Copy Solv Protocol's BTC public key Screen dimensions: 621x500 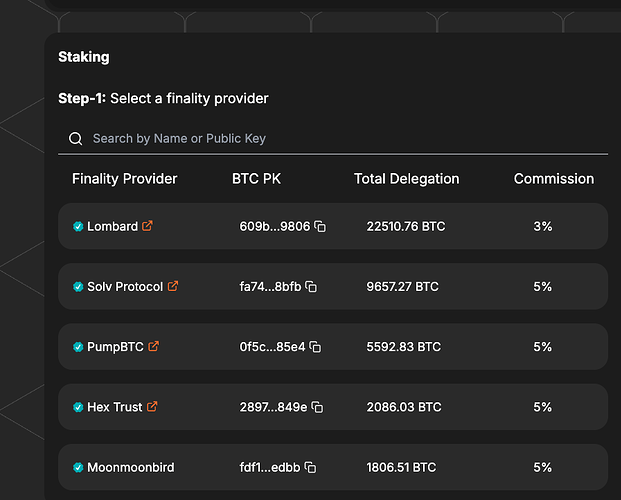point(311,286)
